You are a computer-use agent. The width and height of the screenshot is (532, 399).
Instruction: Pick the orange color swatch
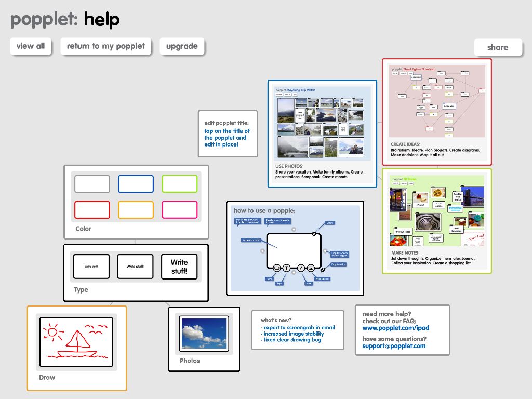(x=136, y=210)
